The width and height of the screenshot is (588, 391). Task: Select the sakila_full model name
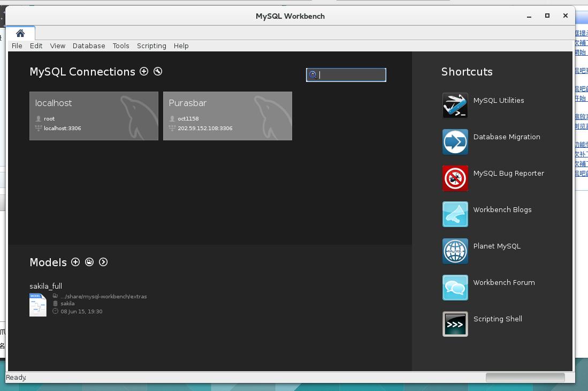point(46,287)
